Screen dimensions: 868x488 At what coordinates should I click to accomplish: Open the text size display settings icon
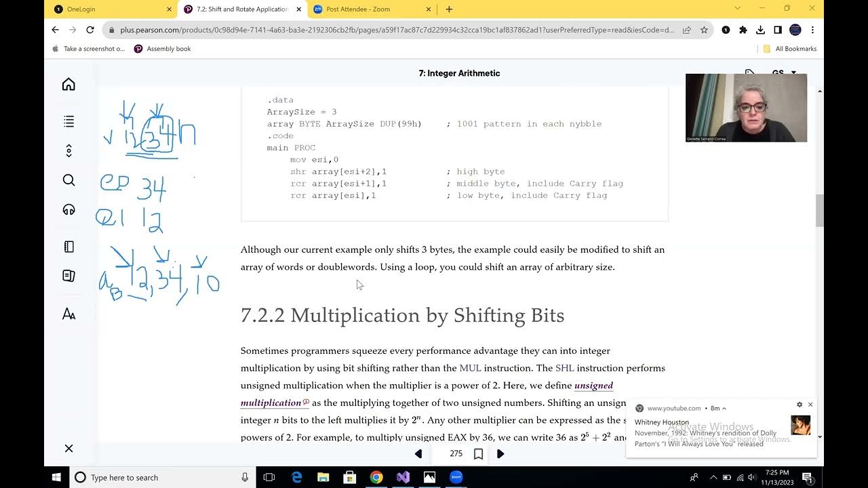pyautogui.click(x=68, y=314)
